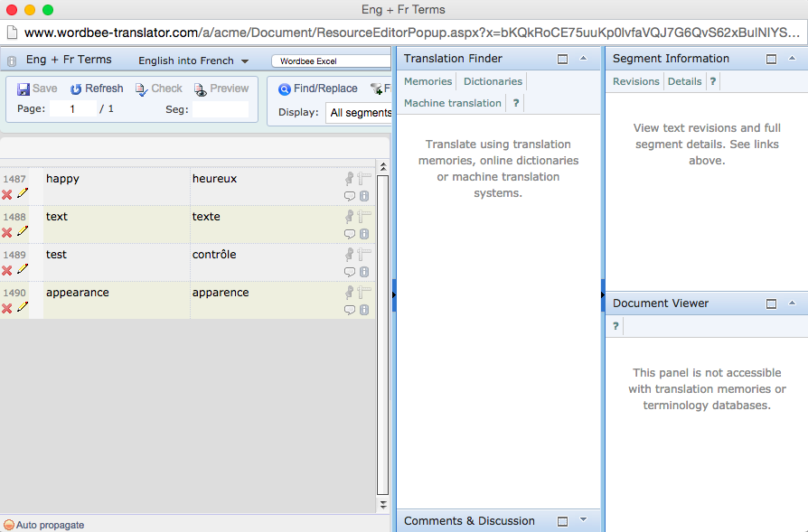
Task: Expand the Comments & Discussion panel
Action: click(x=583, y=520)
